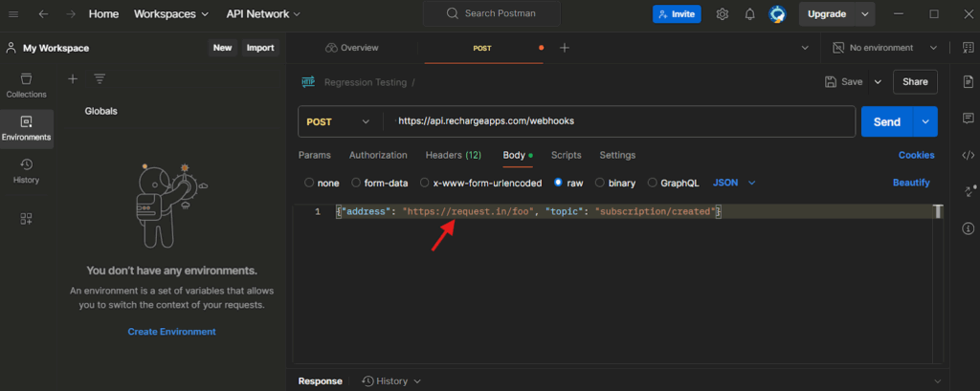Click the Save disk icon
Screen dimensions: 980x391
(x=831, y=82)
